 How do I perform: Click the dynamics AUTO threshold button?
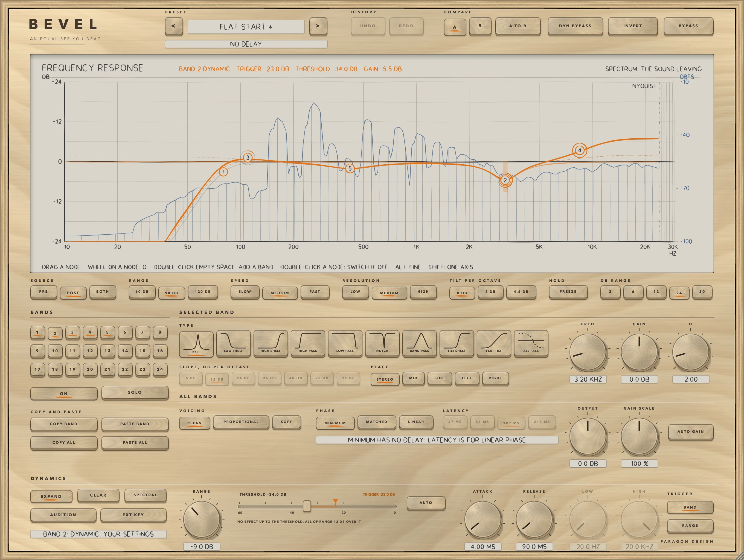(426, 503)
